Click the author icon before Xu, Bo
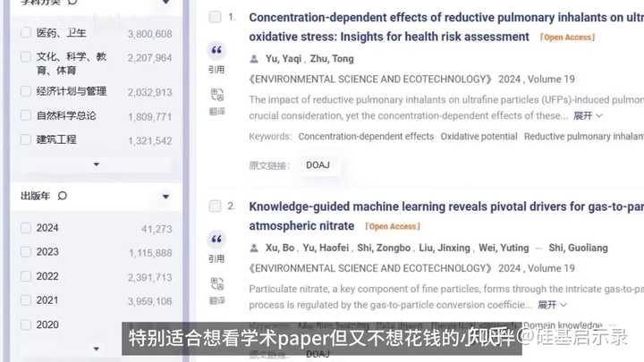Image resolution: width=644 pixels, height=362 pixels. pos(254,248)
